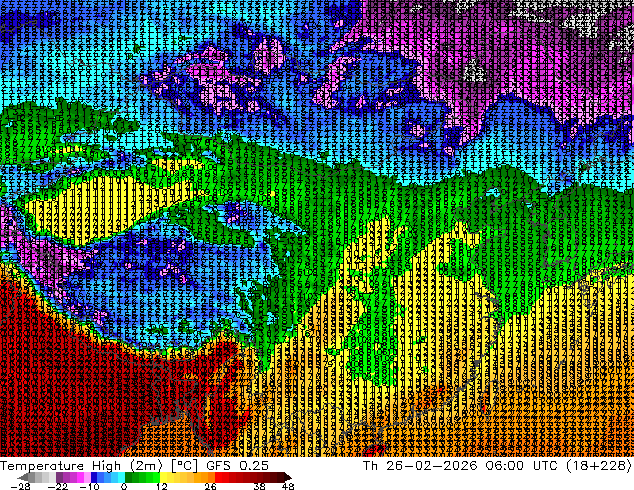Click the "Temperature High (2m)" title text

click(81, 466)
